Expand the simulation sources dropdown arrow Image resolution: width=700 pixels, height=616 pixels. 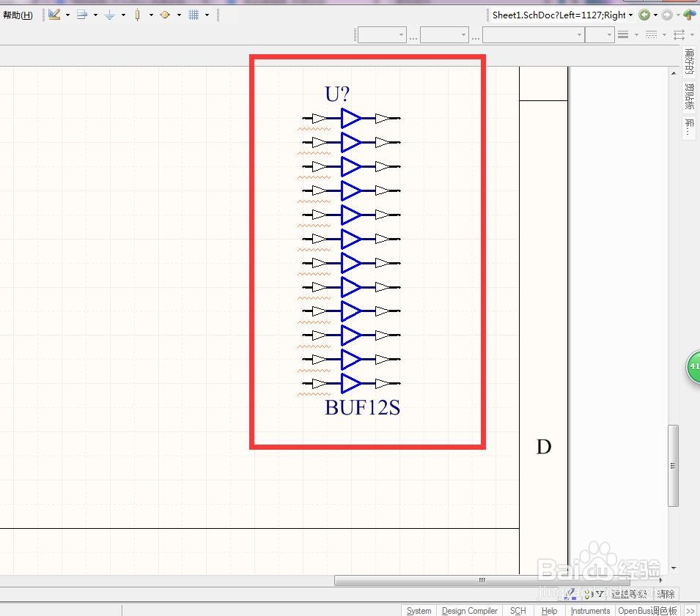click(179, 15)
